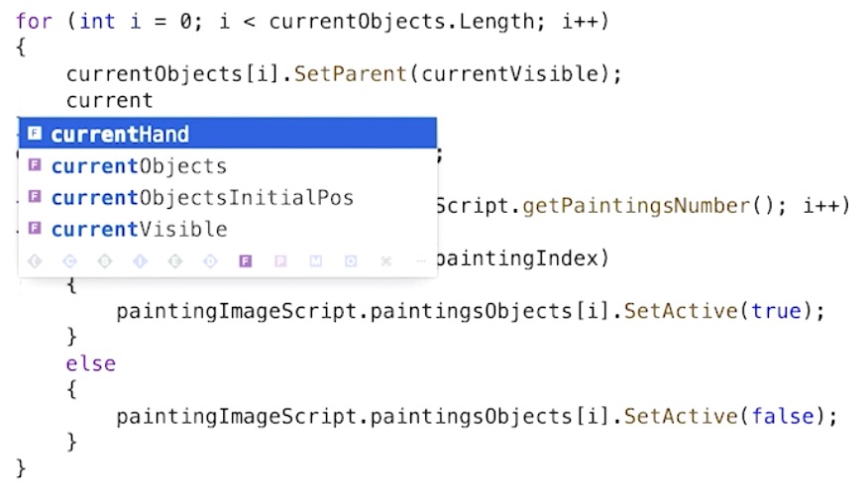Toggle the fields (F) completion filter

click(x=245, y=261)
